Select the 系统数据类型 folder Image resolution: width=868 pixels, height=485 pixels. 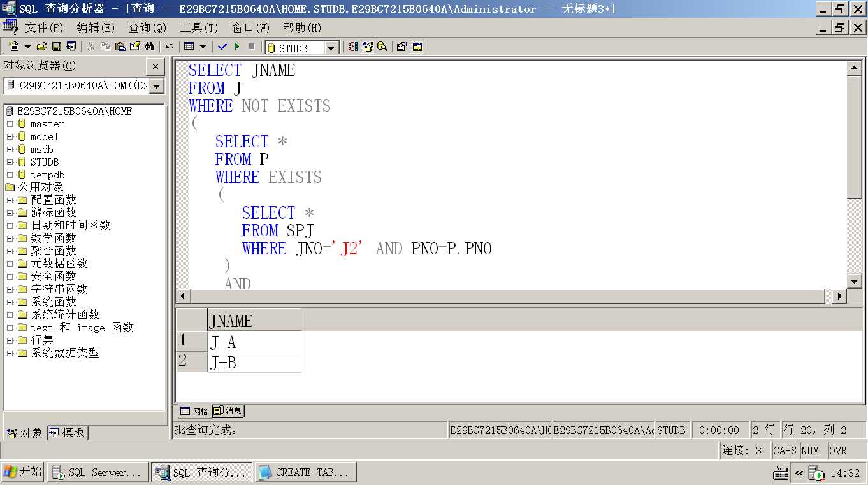65,353
